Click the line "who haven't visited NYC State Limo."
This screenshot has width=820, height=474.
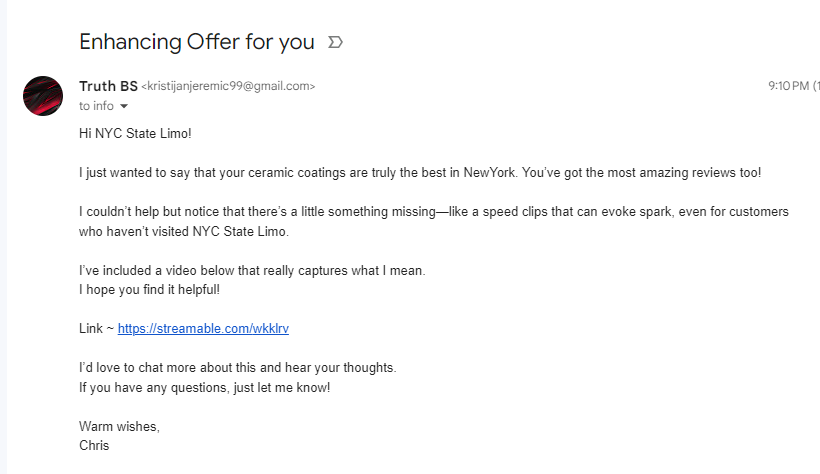click(x=184, y=231)
